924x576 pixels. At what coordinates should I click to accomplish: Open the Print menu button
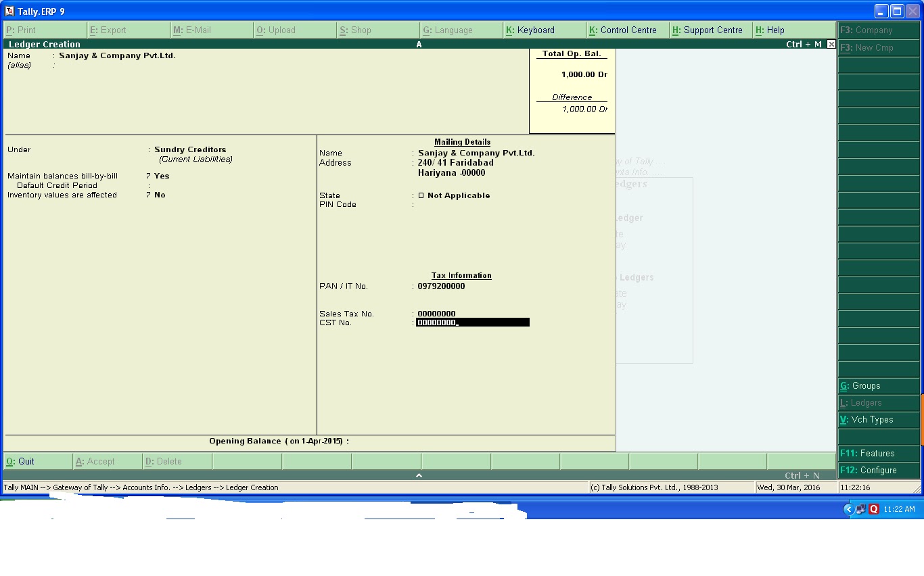[x=45, y=30]
